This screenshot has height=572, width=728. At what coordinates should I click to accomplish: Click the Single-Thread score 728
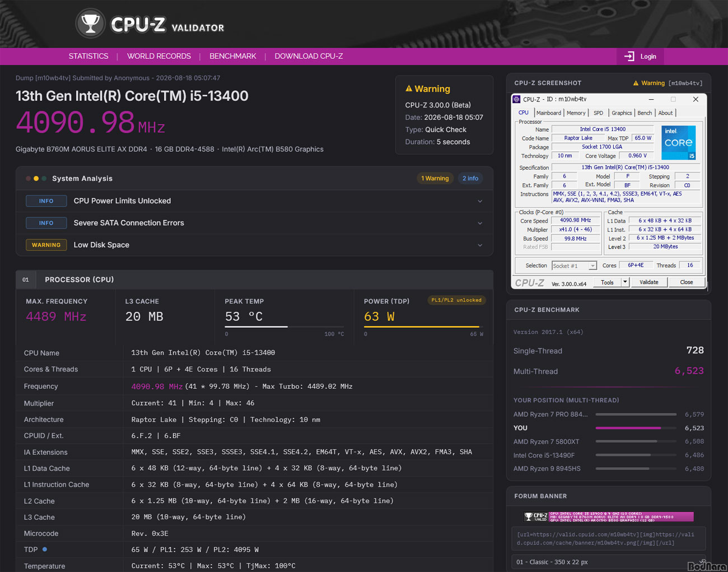(695, 350)
